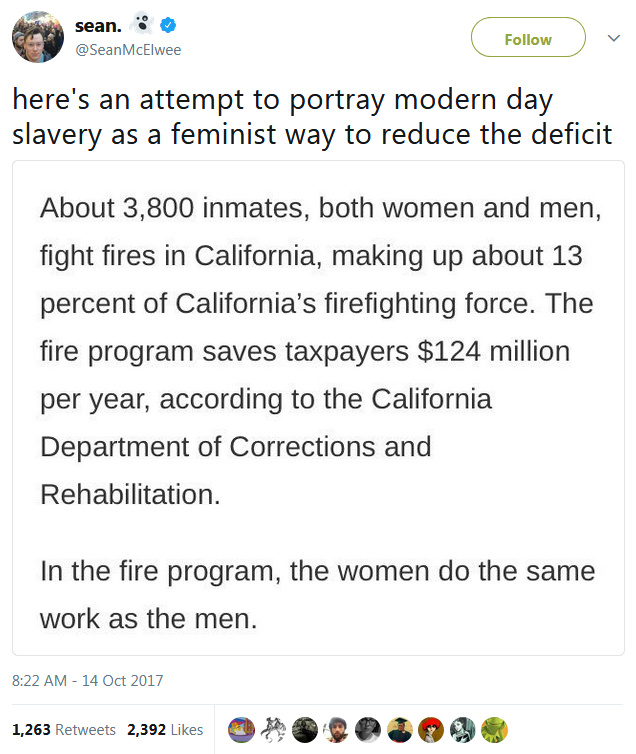Open the green Kermit frog liker avatar
Screen dimensions: 636x754
click(x=494, y=729)
